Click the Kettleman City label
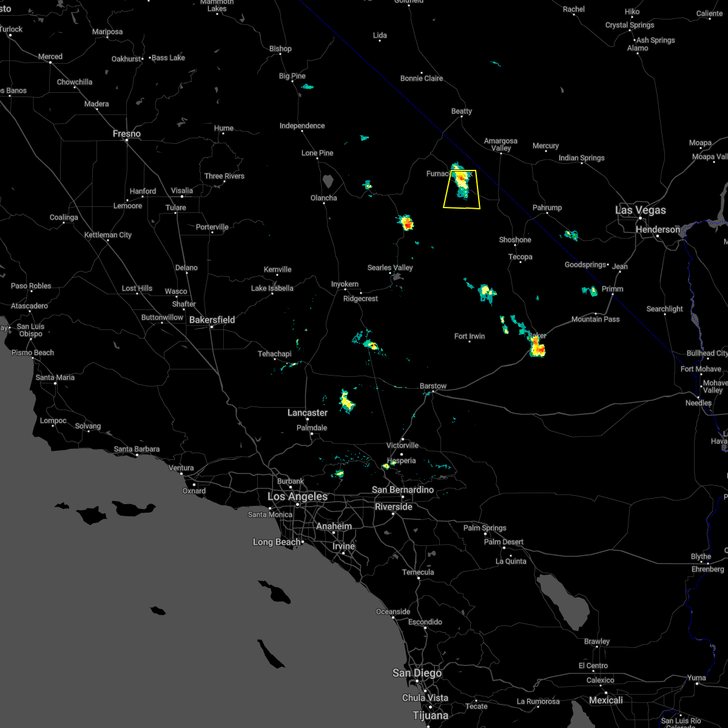This screenshot has width=728, height=728. [108, 235]
